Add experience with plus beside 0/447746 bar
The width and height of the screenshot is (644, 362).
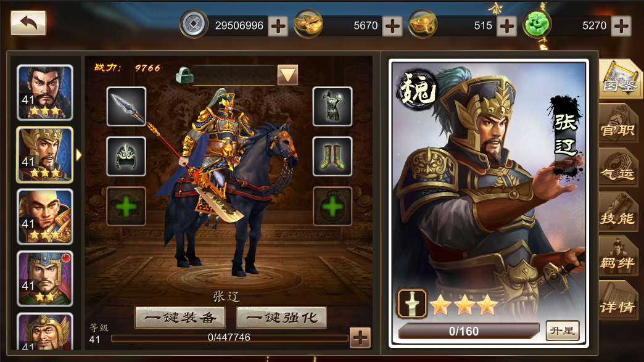point(360,338)
